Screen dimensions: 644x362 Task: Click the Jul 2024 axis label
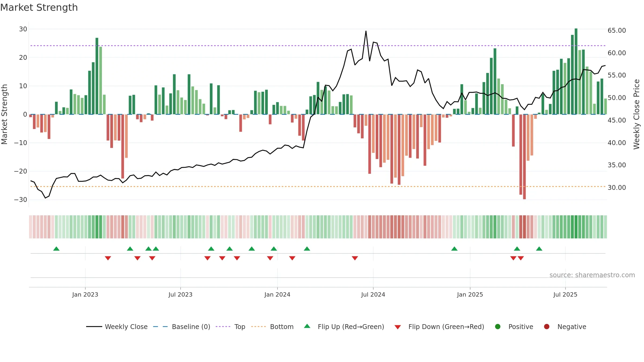(373, 294)
